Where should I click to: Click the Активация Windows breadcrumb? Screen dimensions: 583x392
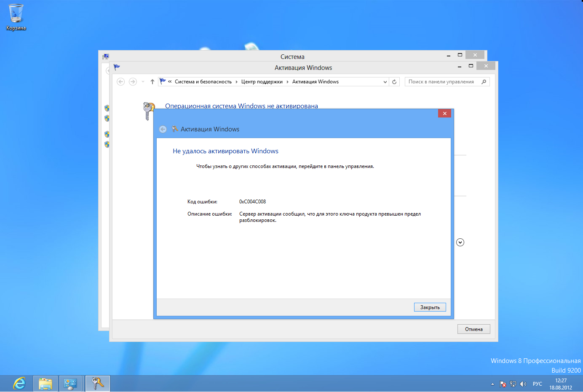pyautogui.click(x=315, y=82)
